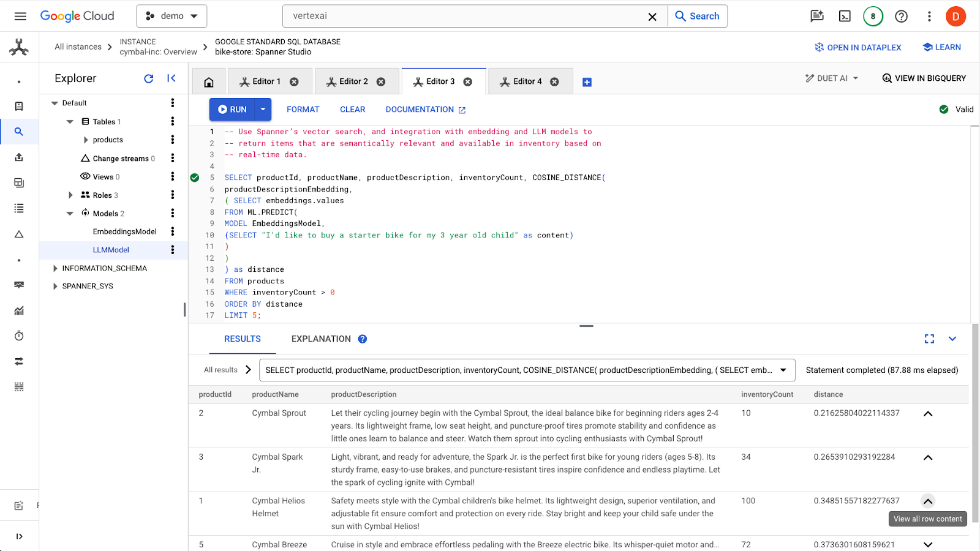Click the vertexai search input field
The height and width of the screenshot is (551, 980).
pyautogui.click(x=466, y=17)
